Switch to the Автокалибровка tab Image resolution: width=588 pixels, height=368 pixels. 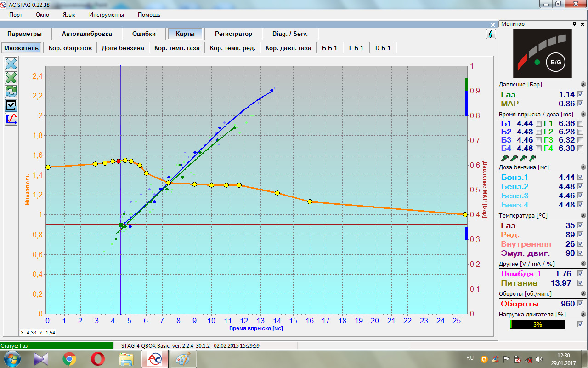click(87, 34)
